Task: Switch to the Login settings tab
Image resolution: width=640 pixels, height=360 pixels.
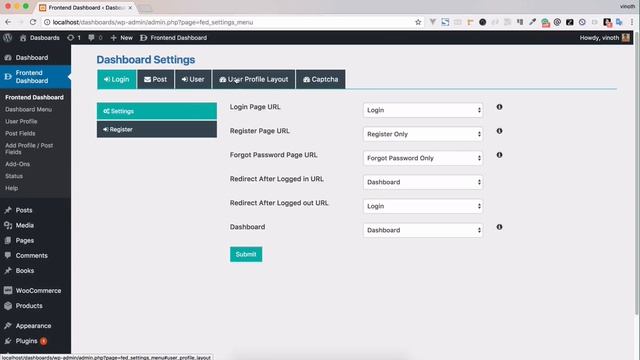Action: (x=117, y=79)
